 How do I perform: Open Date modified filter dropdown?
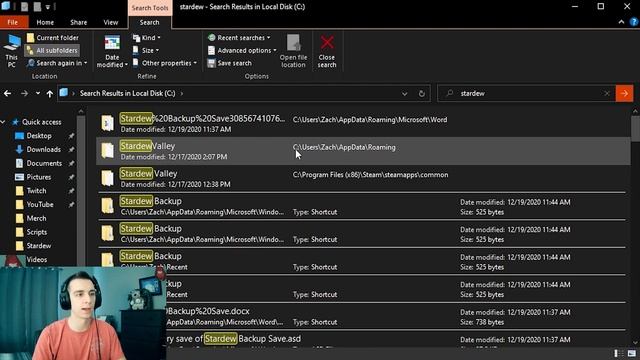(x=112, y=51)
